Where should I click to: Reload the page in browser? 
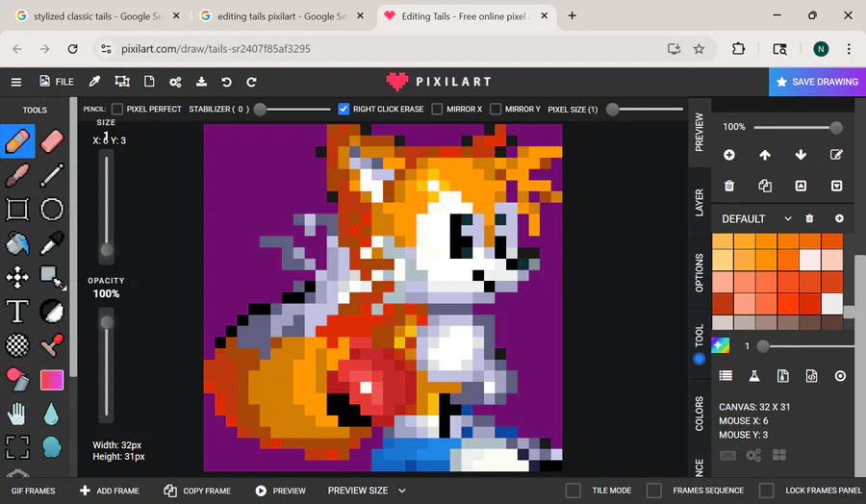coord(72,49)
